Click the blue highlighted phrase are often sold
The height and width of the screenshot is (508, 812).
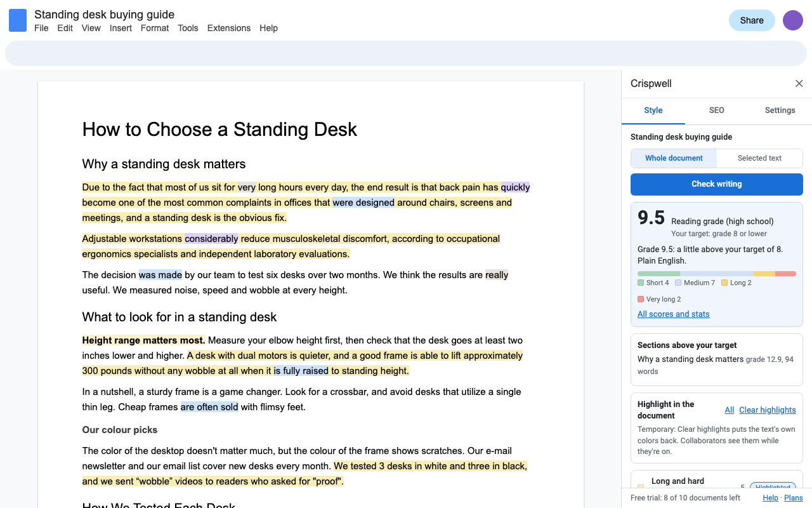(209, 407)
